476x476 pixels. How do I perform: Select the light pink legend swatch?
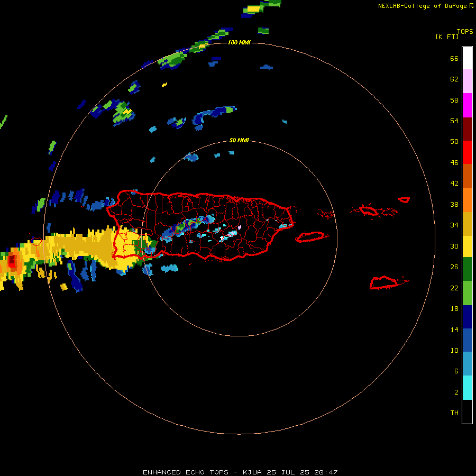click(467, 81)
